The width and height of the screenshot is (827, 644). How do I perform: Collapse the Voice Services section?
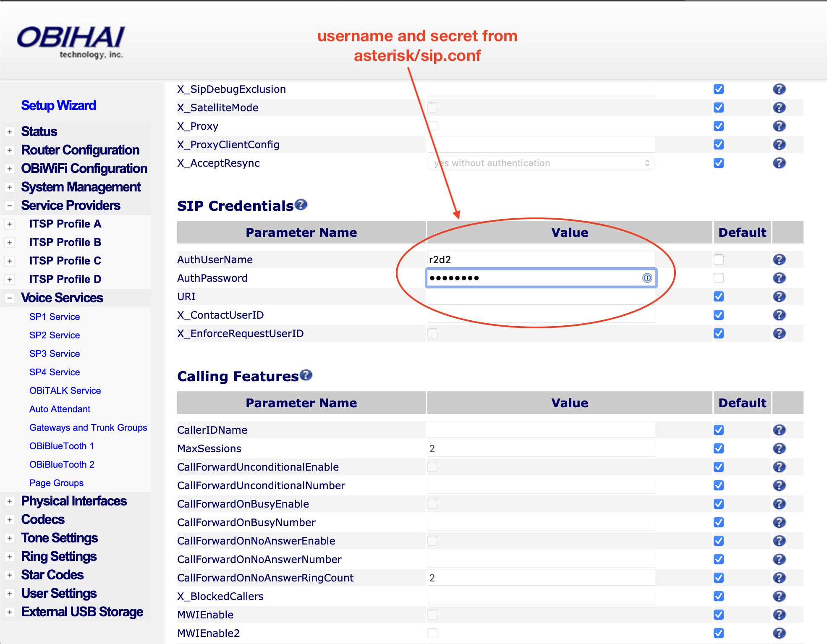click(10, 298)
